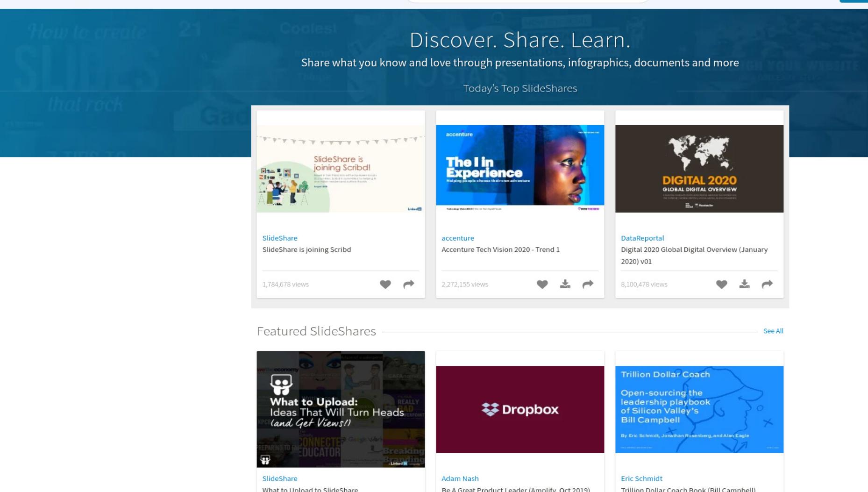
Task: Open the Trillion Dollar Coach thumbnail
Action: coord(699,409)
